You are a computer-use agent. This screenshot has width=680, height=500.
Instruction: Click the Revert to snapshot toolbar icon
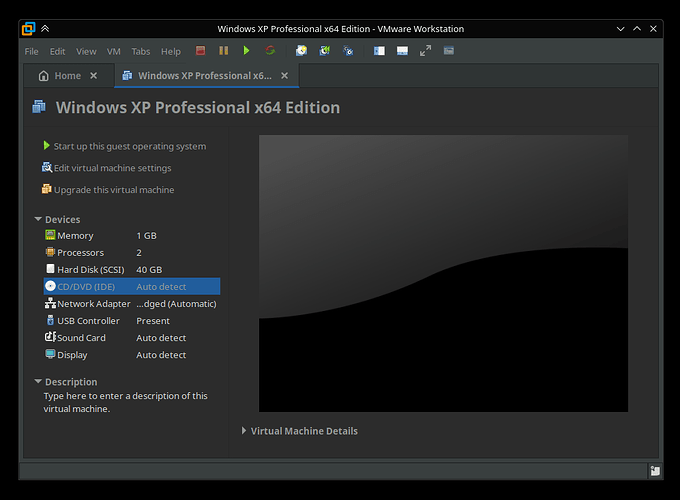point(325,51)
